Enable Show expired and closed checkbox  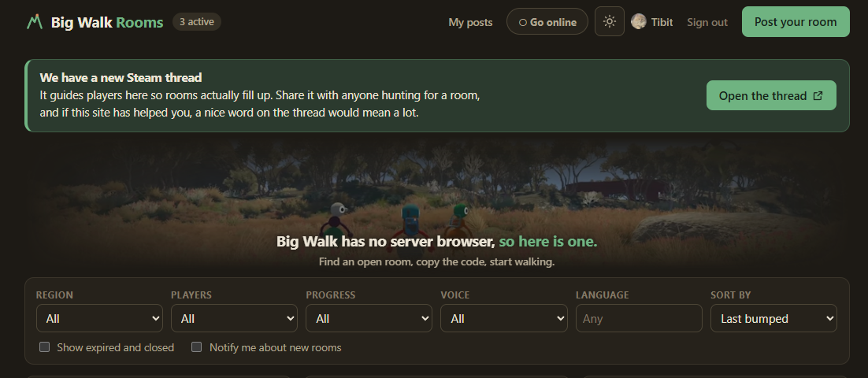[44, 347]
